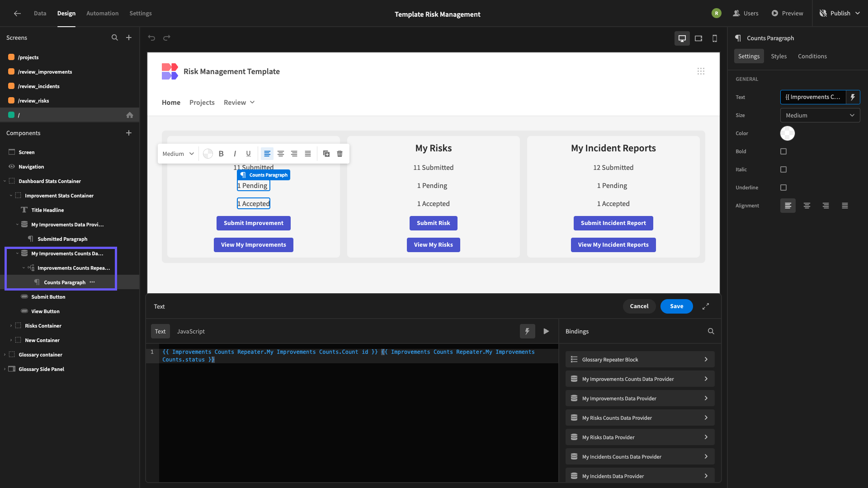868x488 pixels.
Task: Click the play/run button in editor
Action: tap(546, 331)
